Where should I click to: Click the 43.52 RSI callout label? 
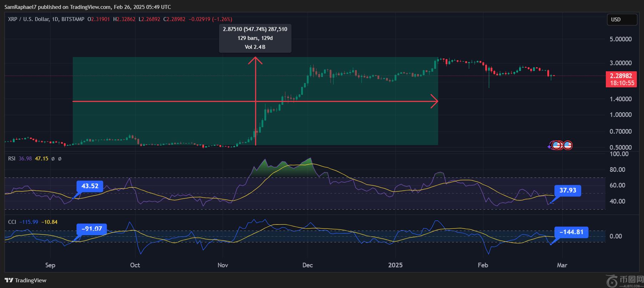[90, 186]
